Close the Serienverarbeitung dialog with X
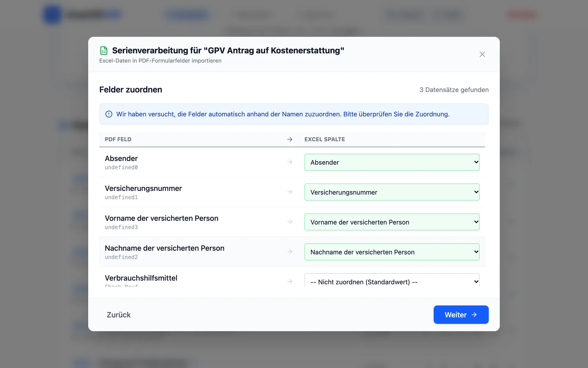 click(482, 54)
